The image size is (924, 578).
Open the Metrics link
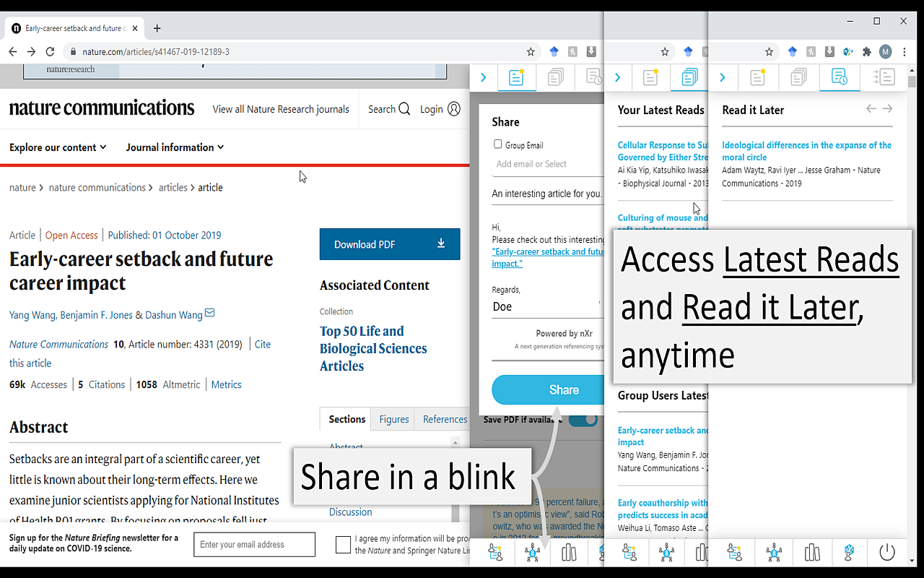(226, 384)
